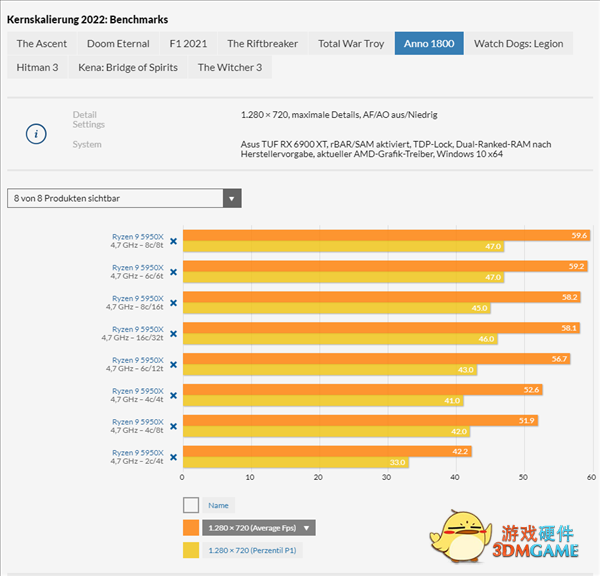
Task: Click the 58.1 average bar for 16c/32t
Action: coord(382,328)
